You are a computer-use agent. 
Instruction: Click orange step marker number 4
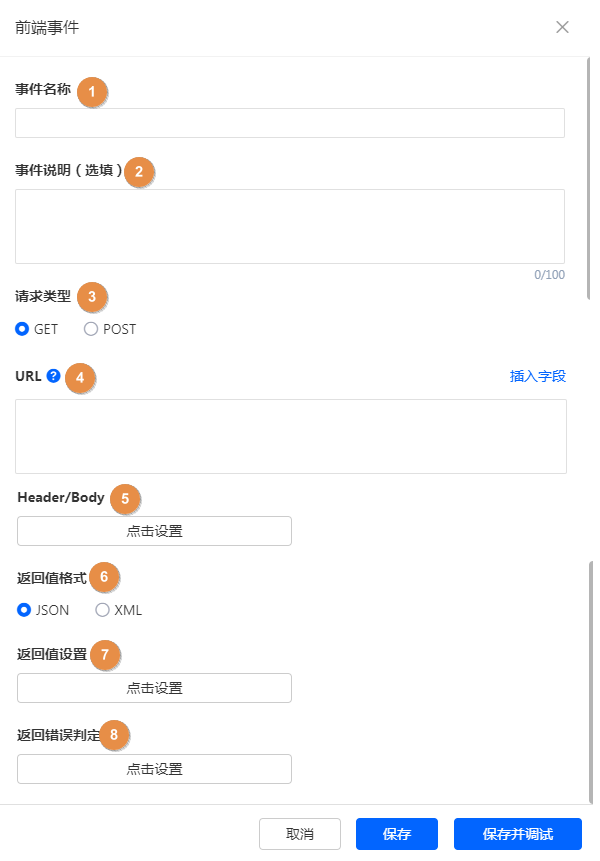pyautogui.click(x=80, y=378)
